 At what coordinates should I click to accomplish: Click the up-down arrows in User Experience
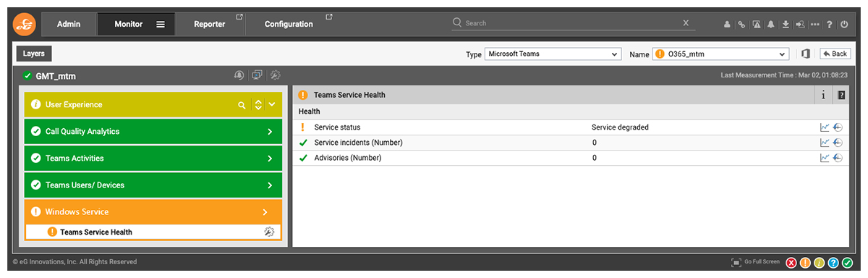point(258,105)
